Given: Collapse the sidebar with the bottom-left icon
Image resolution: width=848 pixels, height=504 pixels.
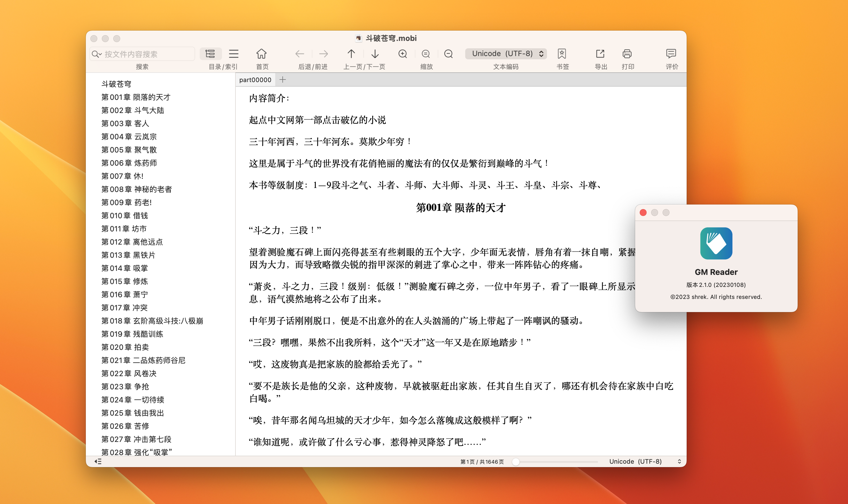Looking at the screenshot, I should coord(98,461).
